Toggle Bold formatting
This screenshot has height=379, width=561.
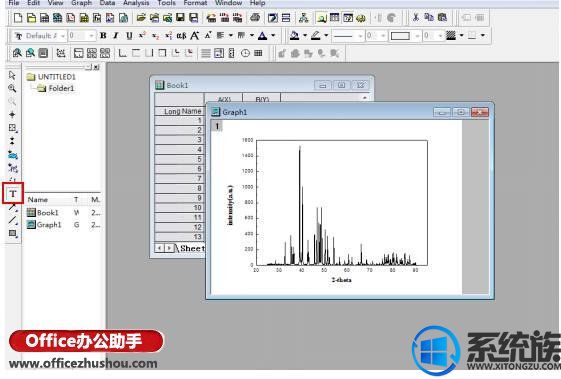(103, 35)
